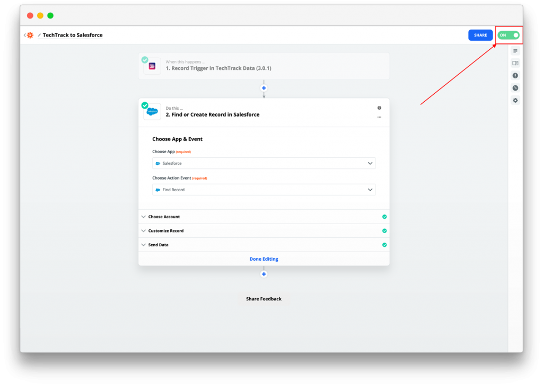The height and width of the screenshot is (392, 543).
Task: Add a new step below step 2
Action: tap(264, 274)
